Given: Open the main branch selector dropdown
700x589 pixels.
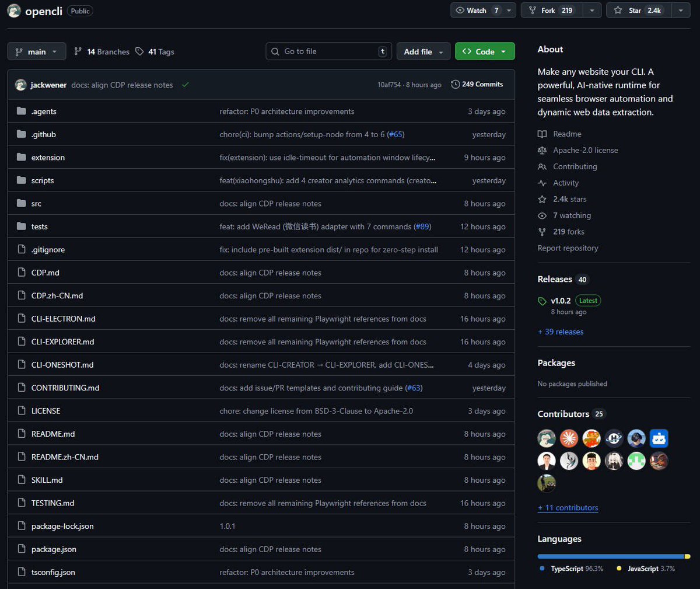Looking at the screenshot, I should [36, 51].
